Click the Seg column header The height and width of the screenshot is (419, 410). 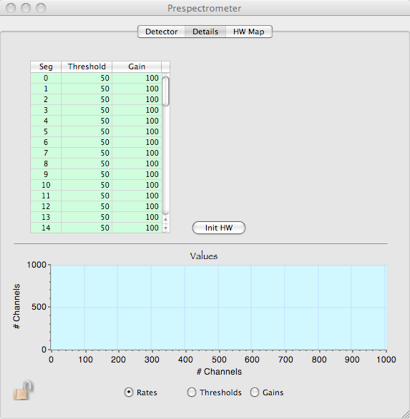click(x=46, y=67)
